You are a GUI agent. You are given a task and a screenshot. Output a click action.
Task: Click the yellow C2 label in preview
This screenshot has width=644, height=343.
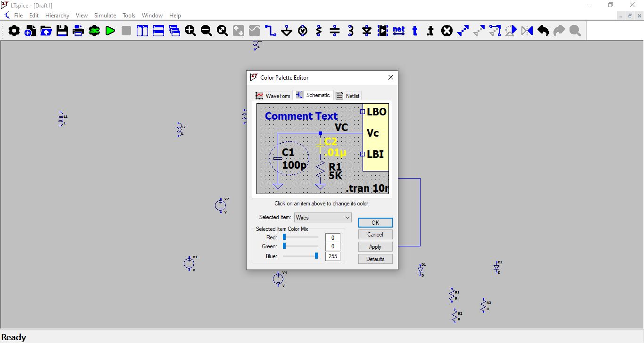331,142
